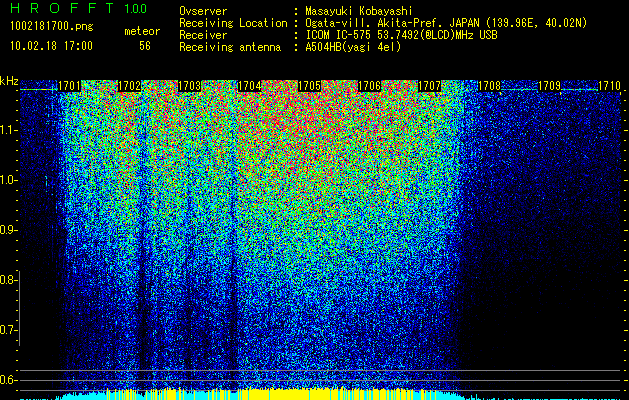Click the 1710 time marker
The height and width of the screenshot is (400, 629).
(x=609, y=86)
